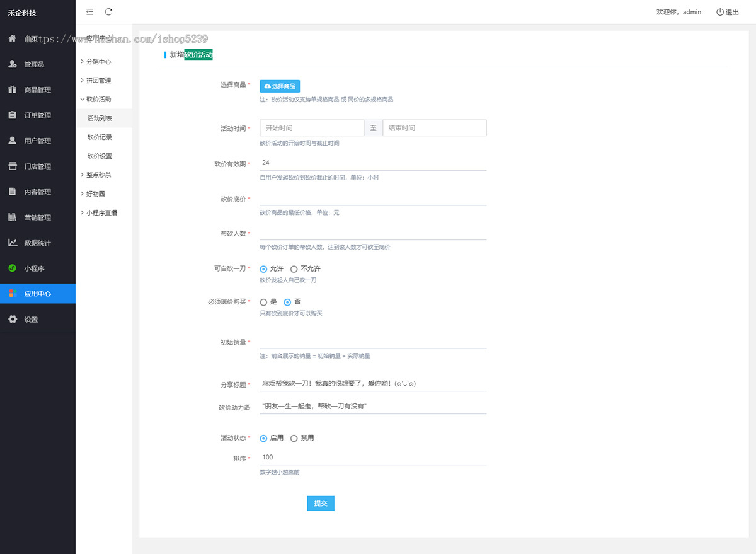Click the 设置 gear icon
The width and height of the screenshot is (756, 554).
(12, 320)
